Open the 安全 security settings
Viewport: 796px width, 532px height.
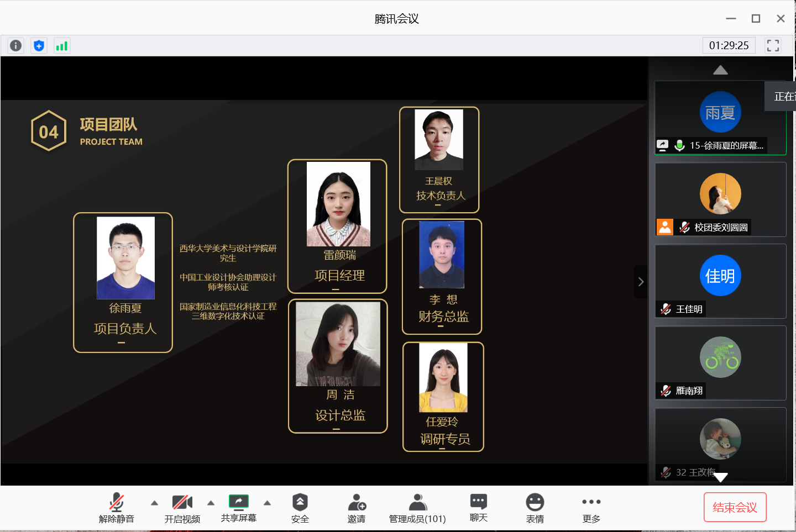coord(300,508)
